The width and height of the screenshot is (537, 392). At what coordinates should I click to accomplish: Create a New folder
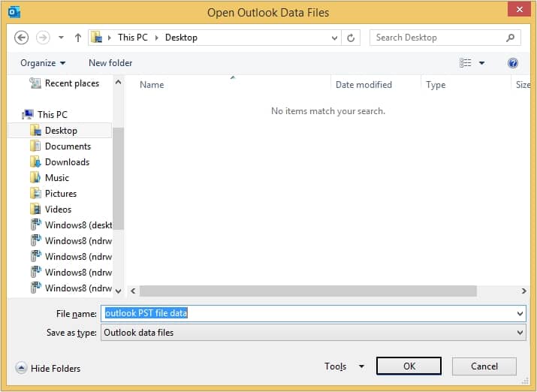[110, 63]
